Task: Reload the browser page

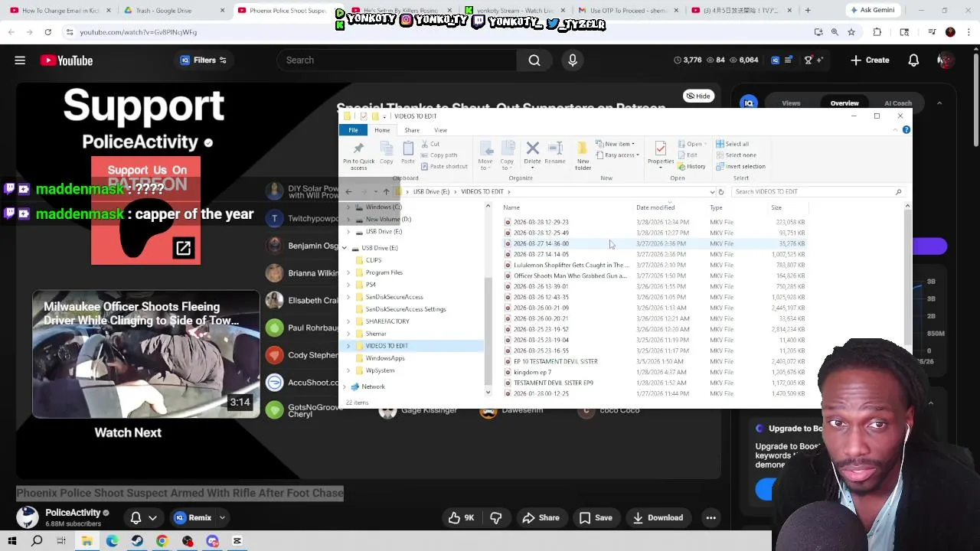Action: (47, 32)
